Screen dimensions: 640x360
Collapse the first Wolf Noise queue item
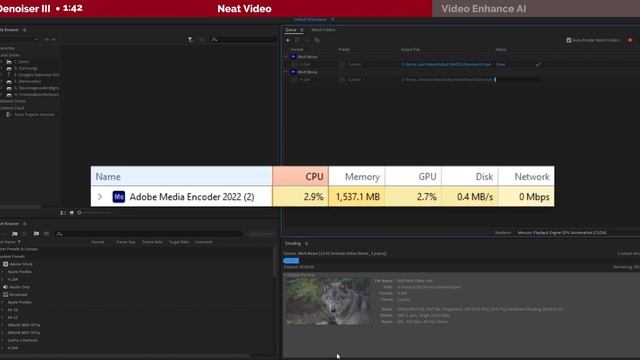[286, 57]
